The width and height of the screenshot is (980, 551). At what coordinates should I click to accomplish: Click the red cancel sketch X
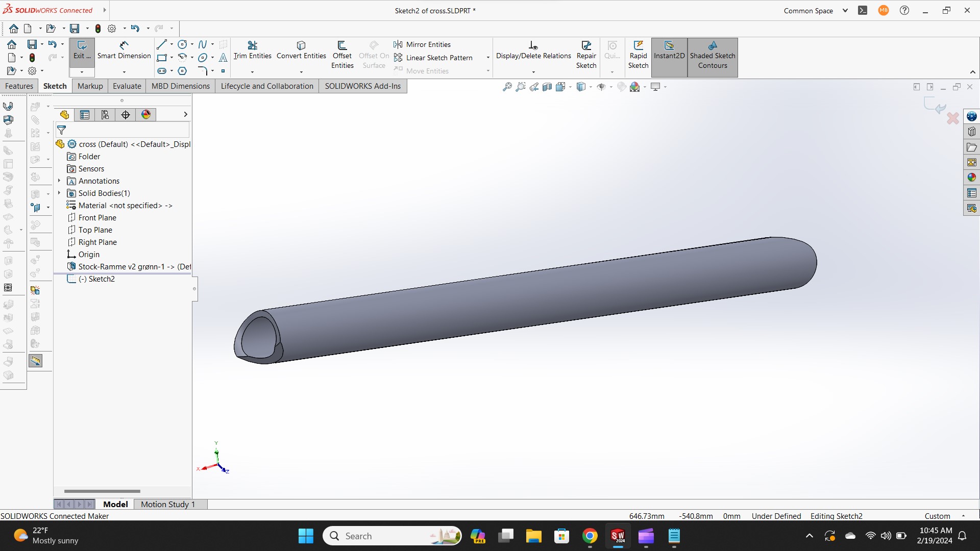click(x=952, y=118)
